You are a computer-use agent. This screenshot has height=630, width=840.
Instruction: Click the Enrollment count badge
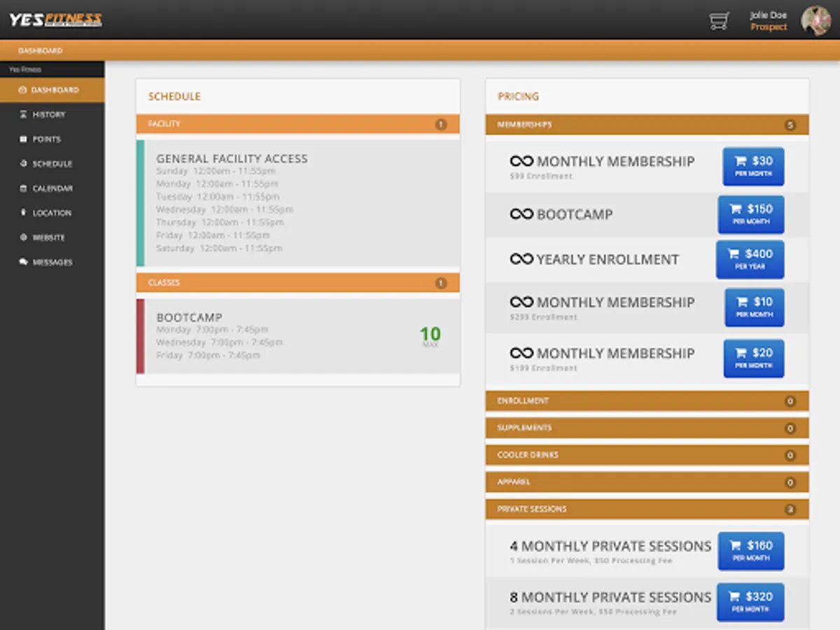pyautogui.click(x=790, y=402)
